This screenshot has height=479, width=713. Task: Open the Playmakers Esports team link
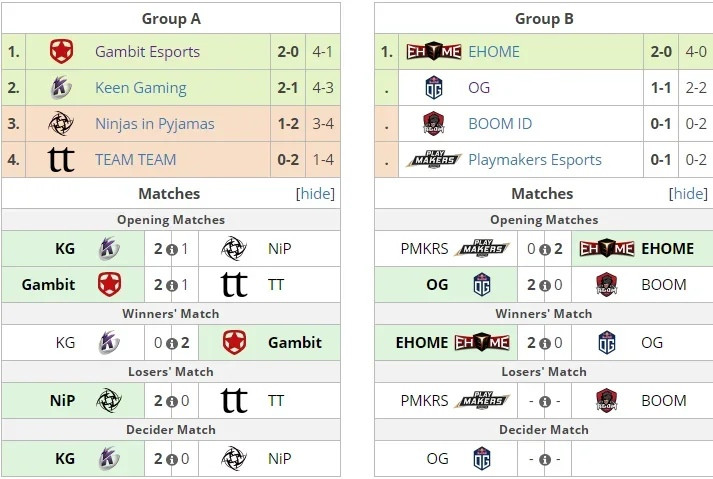click(x=535, y=160)
